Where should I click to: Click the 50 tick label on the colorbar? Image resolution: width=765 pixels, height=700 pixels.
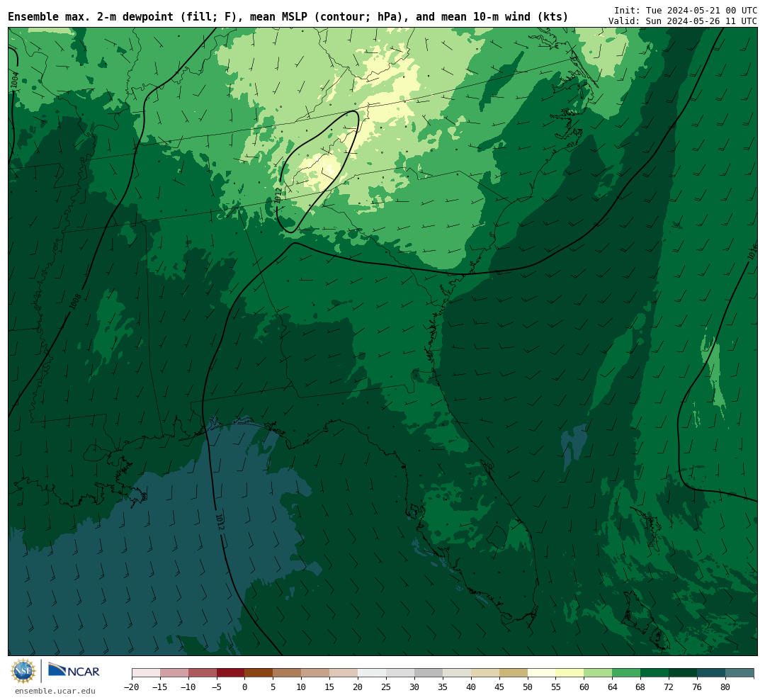(528, 687)
